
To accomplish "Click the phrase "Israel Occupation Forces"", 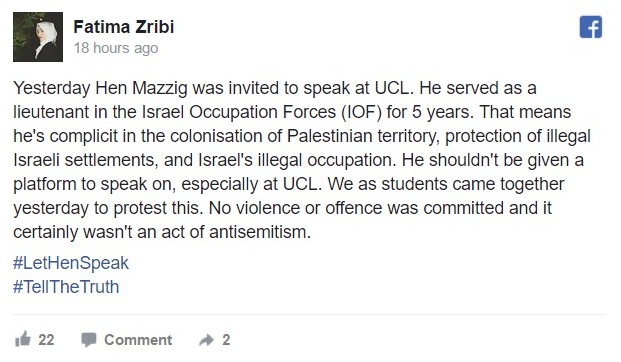I will point(239,112).
